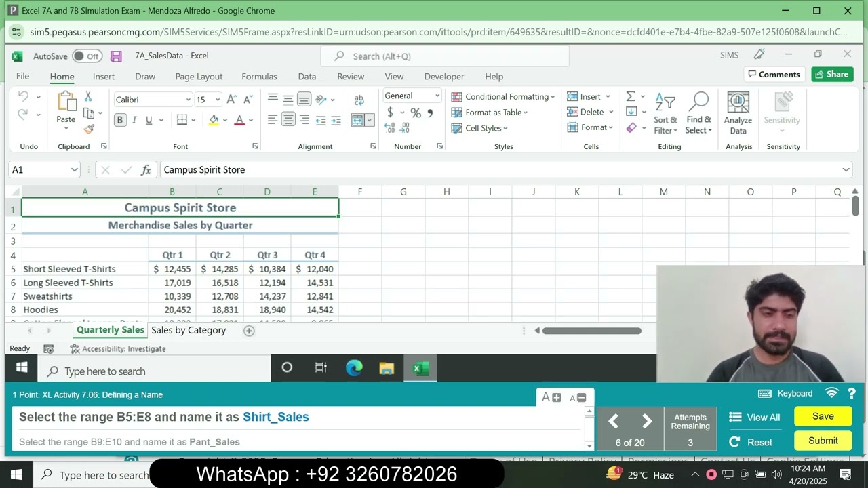
Task: Decrease font size with the smaller A
Action: pyautogui.click(x=248, y=100)
